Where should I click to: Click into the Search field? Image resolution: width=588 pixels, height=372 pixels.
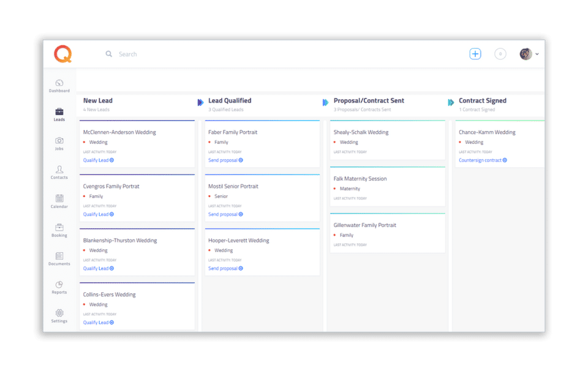click(184, 54)
